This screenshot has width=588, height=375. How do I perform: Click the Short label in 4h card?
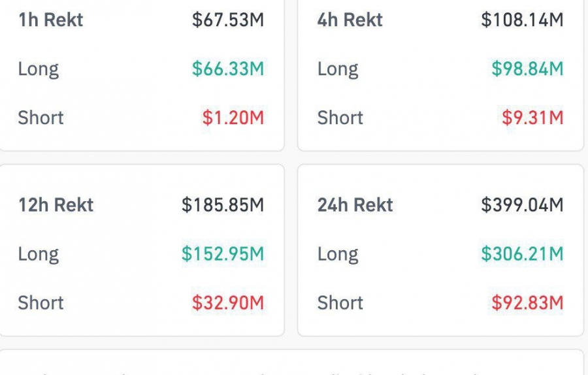point(340,118)
